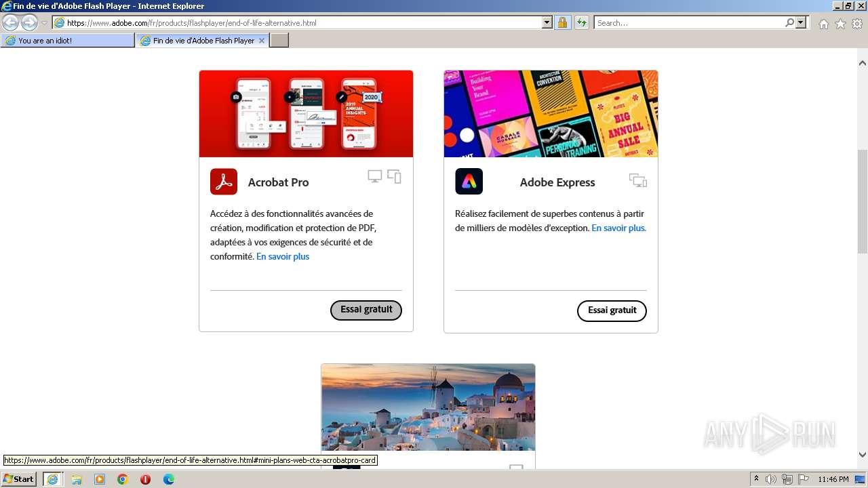Click the devices icon on Adobe Express card
This screenshot has height=488, width=868.
pos(638,180)
